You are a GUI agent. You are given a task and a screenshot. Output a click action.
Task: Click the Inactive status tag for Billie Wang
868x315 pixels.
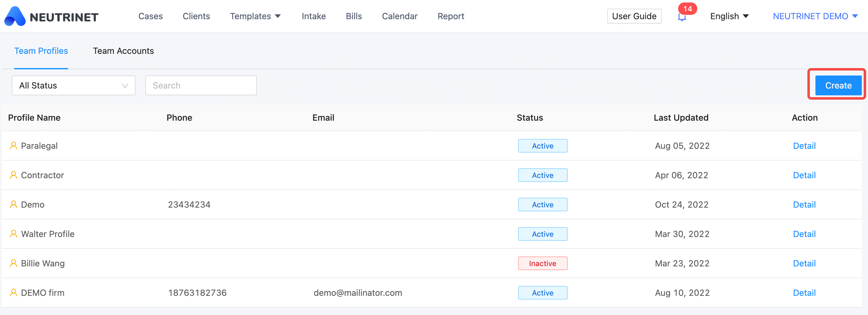[543, 263]
